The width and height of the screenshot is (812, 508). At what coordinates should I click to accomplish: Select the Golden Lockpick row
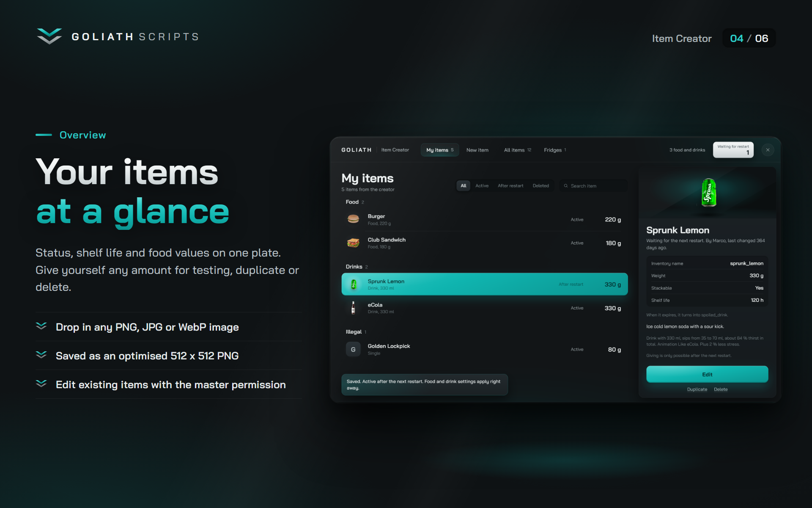pyautogui.click(x=485, y=349)
